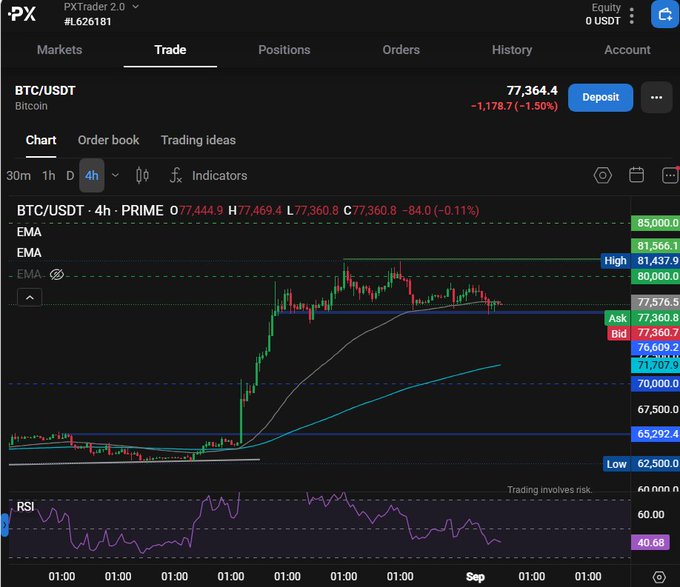Go to the Account tab
Viewport: 680px width, 587px height.
click(x=627, y=50)
